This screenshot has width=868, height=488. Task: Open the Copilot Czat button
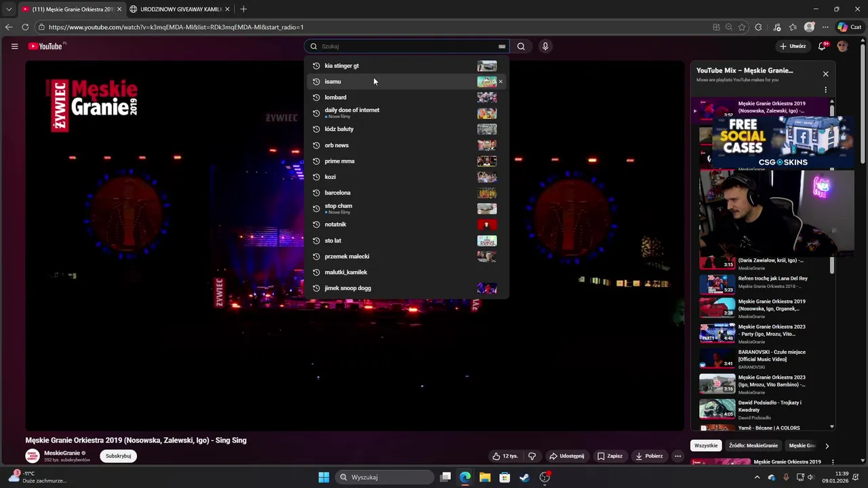tap(849, 27)
